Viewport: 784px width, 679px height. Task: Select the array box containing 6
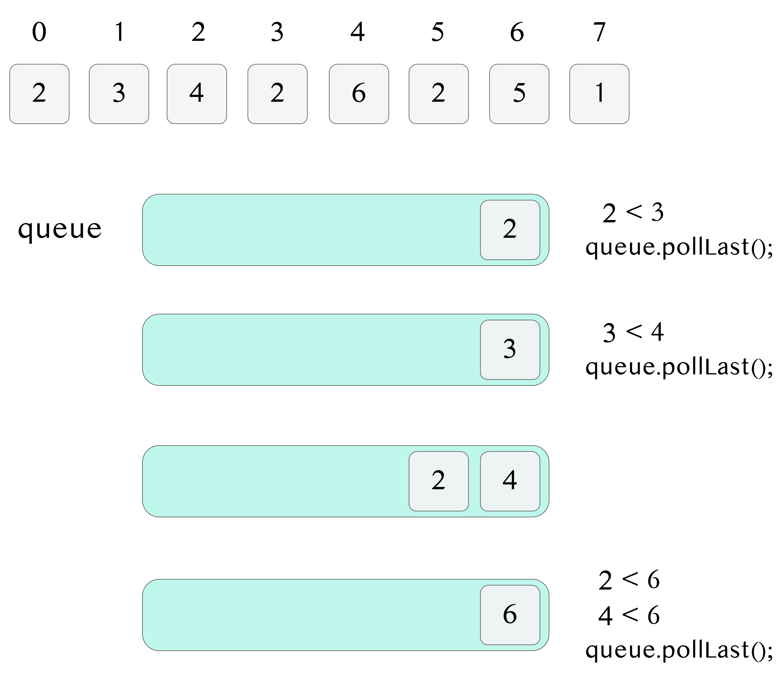tap(359, 93)
